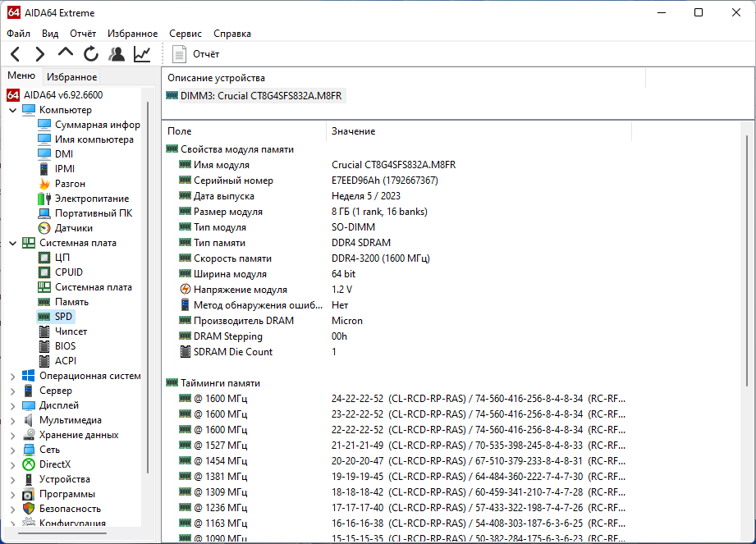Viewport: 756px width, 544px height.
Task: Open the CPUID chip icon
Action: pos(44,272)
